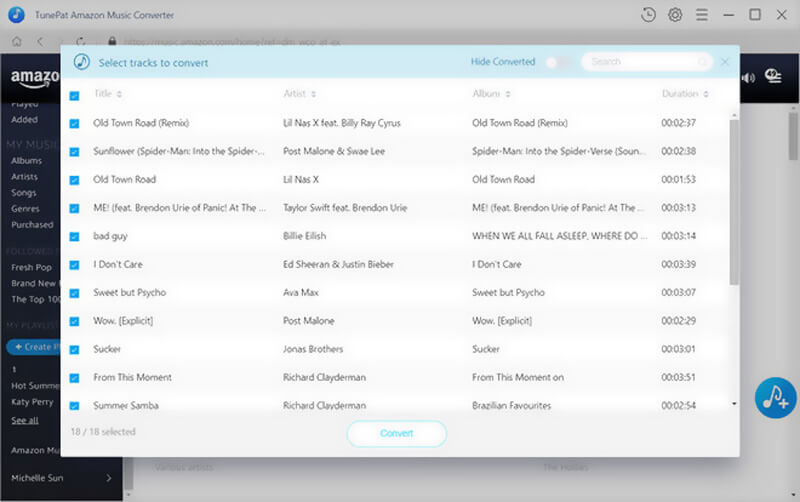Screen dimensions: 800x502
Task: Uncheck the bad guy checkbox
Action: pyautogui.click(x=74, y=237)
